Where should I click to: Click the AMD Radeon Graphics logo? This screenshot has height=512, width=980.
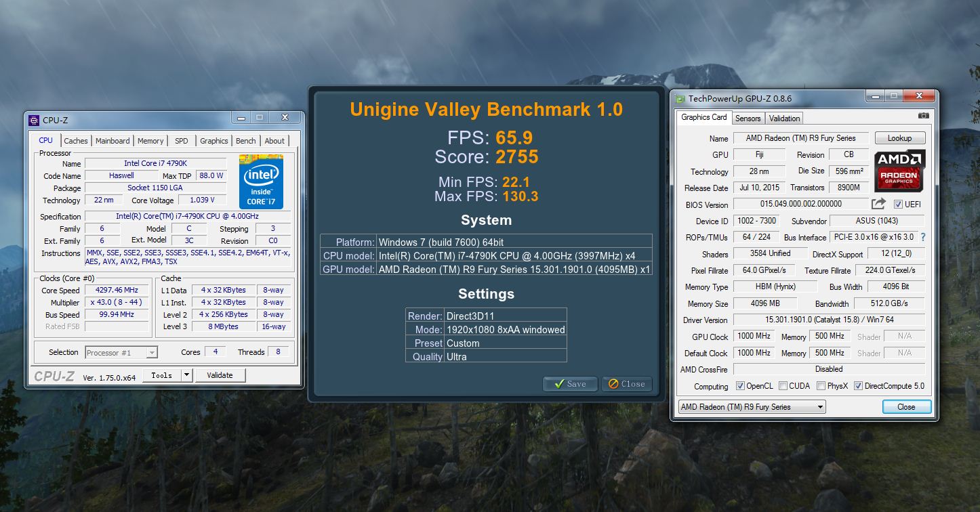tap(899, 170)
